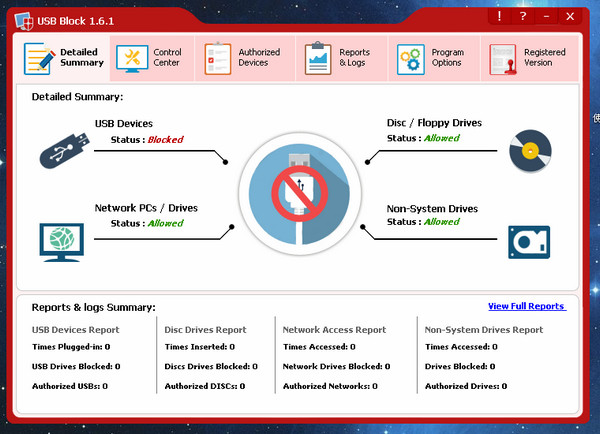Screen dimensions: 600x434
Task: Click Non-System Drives Allowed status
Action: [x=442, y=222]
